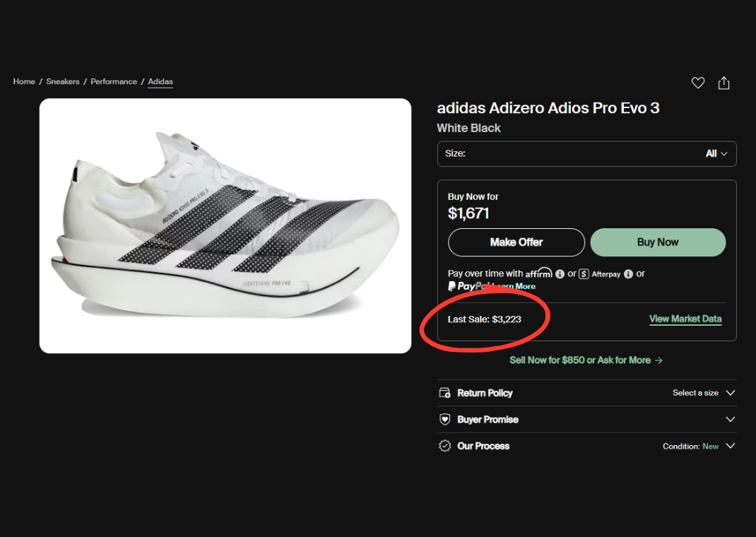Click the share icon
Viewport: 756px width, 537px height.
(723, 83)
